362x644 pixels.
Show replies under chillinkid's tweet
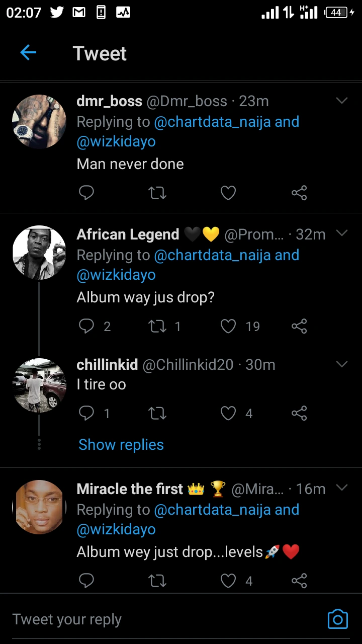(121, 445)
